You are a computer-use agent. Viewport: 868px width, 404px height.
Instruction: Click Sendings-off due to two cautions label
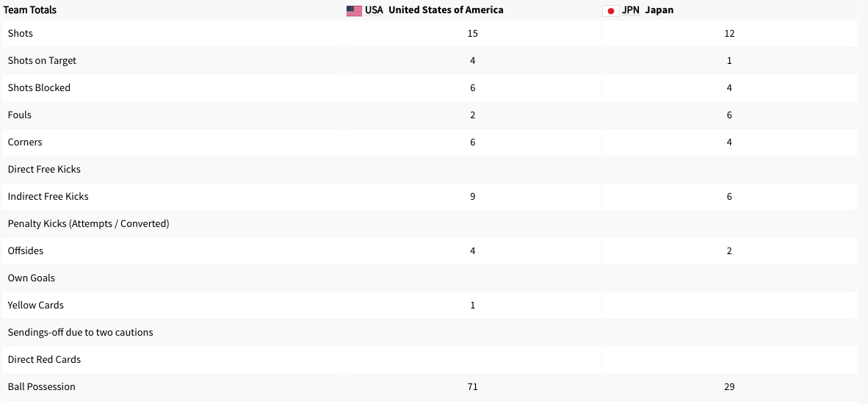pyautogui.click(x=80, y=332)
